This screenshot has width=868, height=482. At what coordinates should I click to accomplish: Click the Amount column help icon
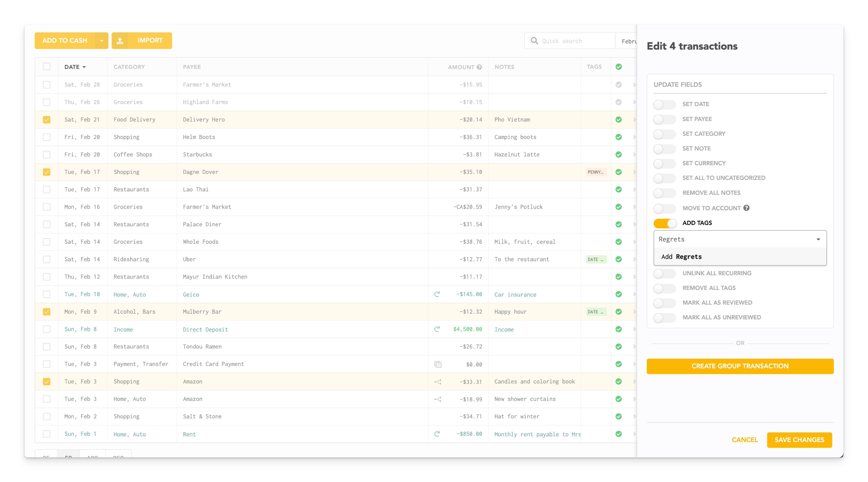479,67
